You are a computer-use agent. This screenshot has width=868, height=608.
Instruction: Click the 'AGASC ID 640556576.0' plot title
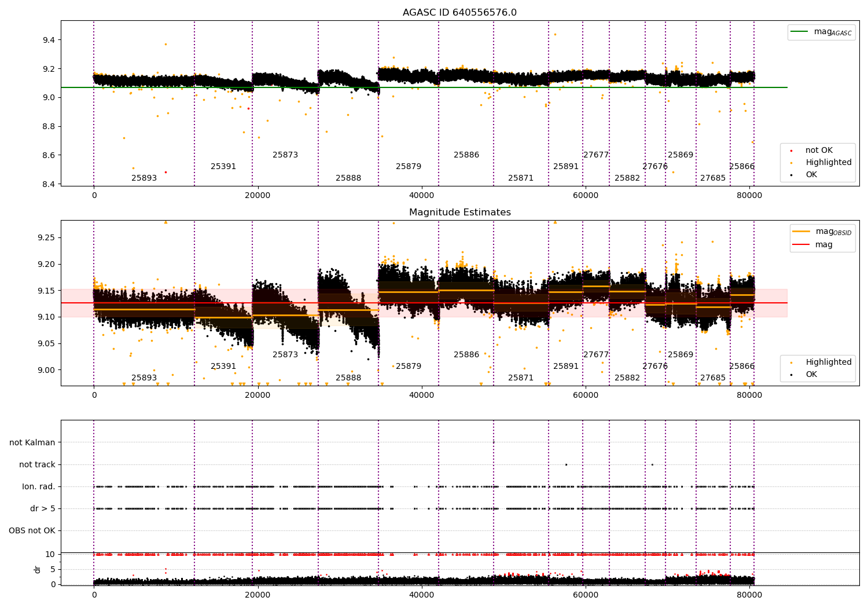[459, 13]
